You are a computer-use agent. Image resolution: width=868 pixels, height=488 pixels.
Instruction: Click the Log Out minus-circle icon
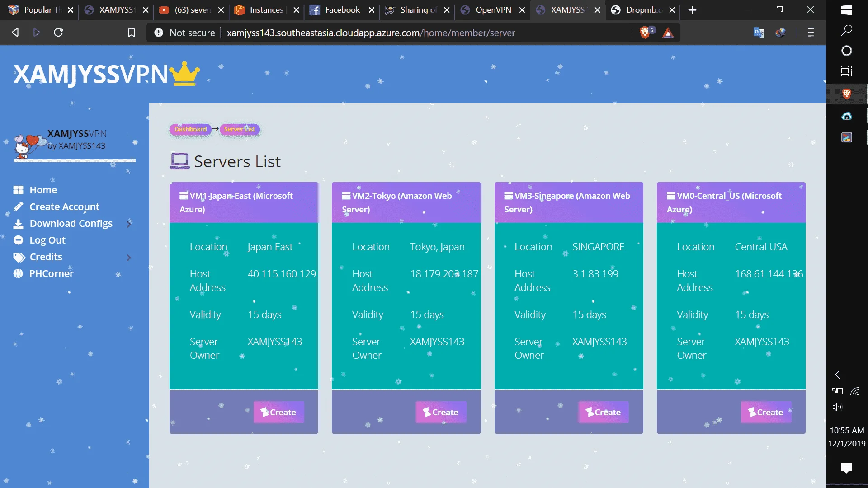[18, 240]
